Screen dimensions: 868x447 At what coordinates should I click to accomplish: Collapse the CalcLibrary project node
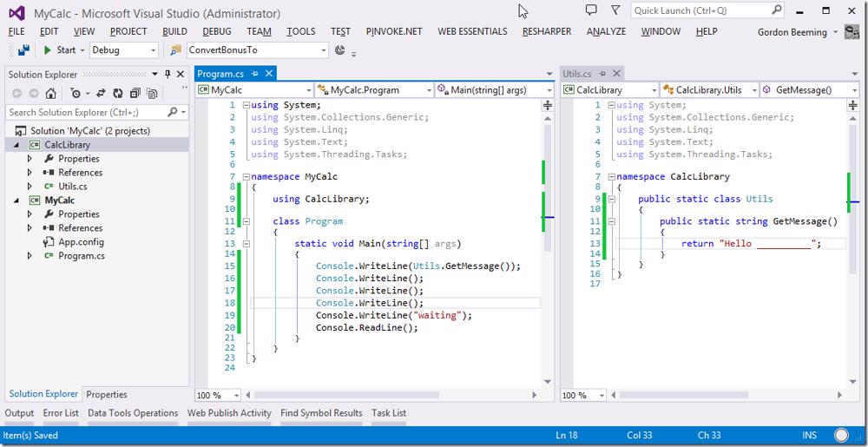click(16, 145)
